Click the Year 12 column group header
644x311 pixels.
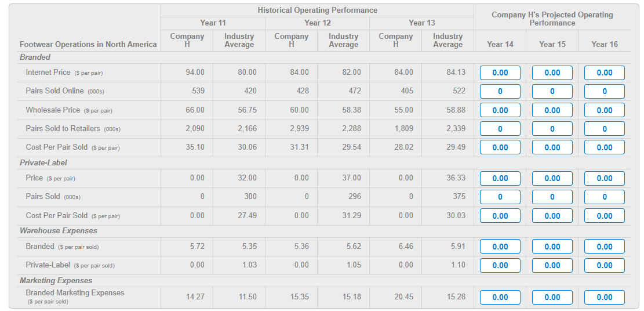point(317,23)
